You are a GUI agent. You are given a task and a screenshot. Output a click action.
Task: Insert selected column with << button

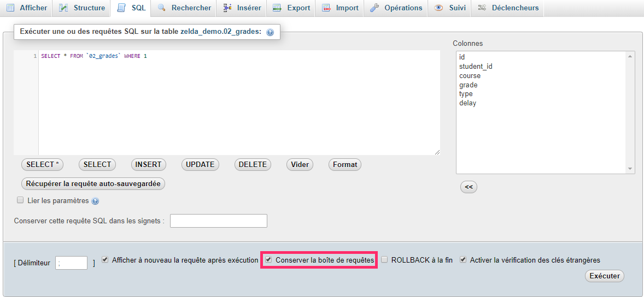point(469,187)
